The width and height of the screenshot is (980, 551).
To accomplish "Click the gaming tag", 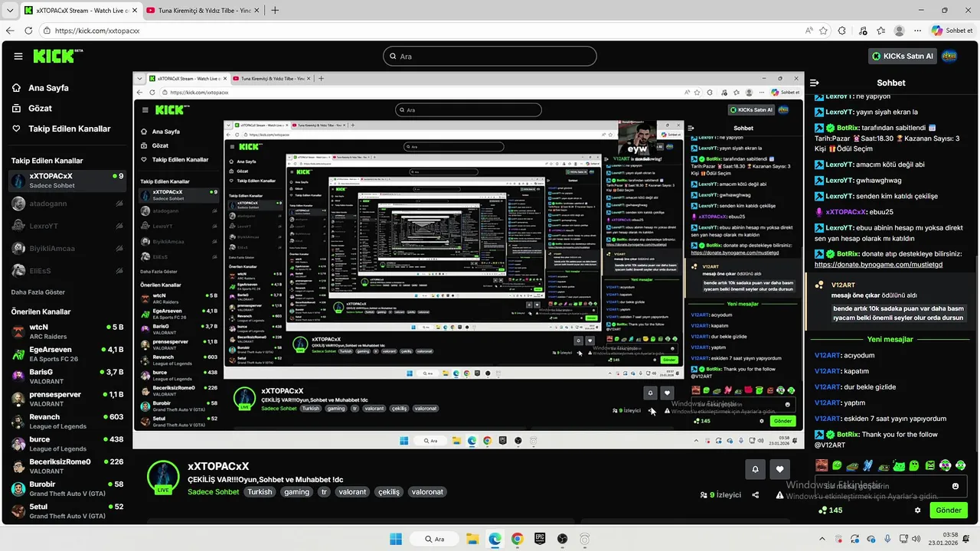I will point(296,492).
